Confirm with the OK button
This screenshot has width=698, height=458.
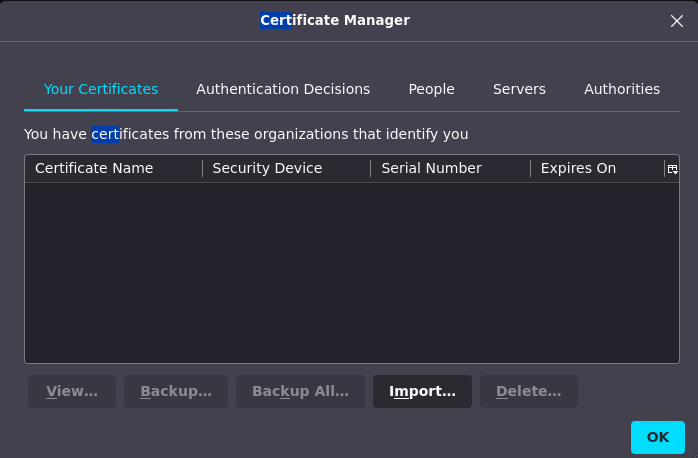pos(657,437)
